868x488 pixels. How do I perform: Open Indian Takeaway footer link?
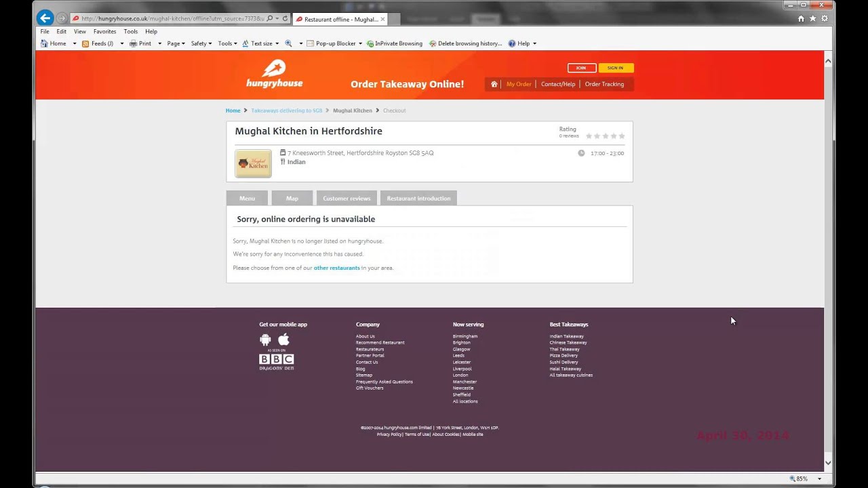[x=567, y=336]
